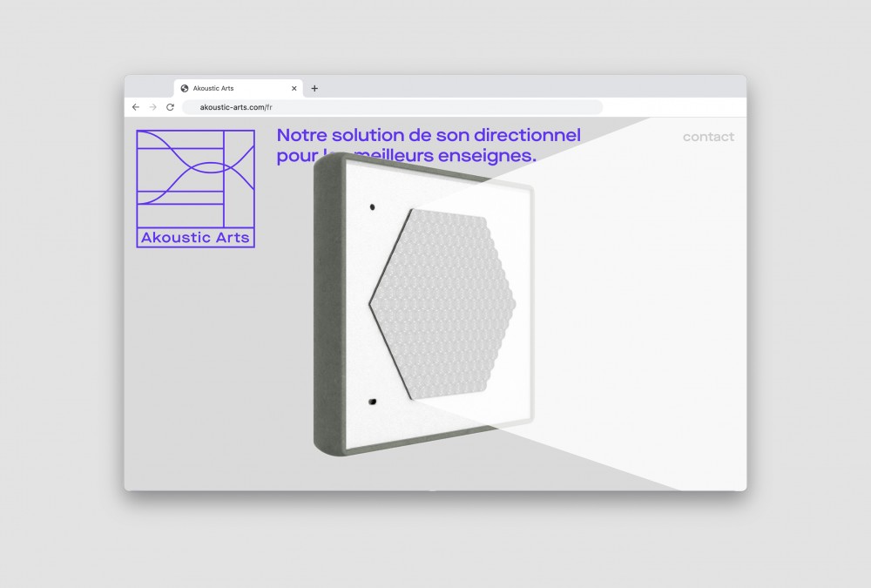The image size is (871, 588).
Task: Click the 'Notre solution de son directionnel' heading
Action: click(x=429, y=135)
